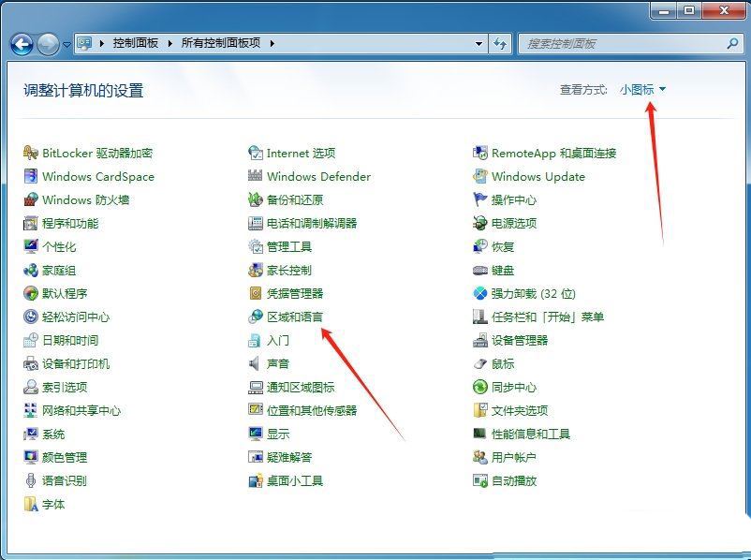The image size is (751, 560).
Task: Click the 语音识别 link
Action: [x=65, y=480]
